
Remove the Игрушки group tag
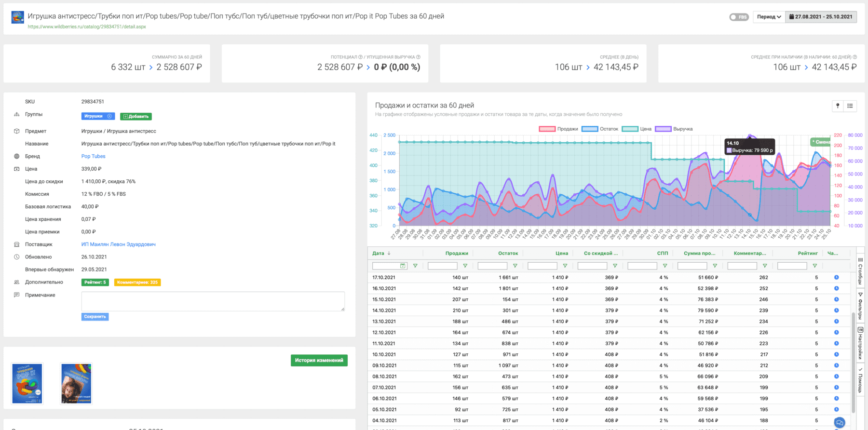pyautogui.click(x=109, y=116)
